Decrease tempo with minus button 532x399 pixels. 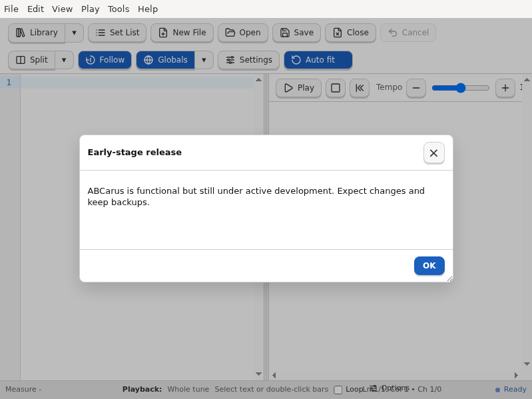pos(416,88)
